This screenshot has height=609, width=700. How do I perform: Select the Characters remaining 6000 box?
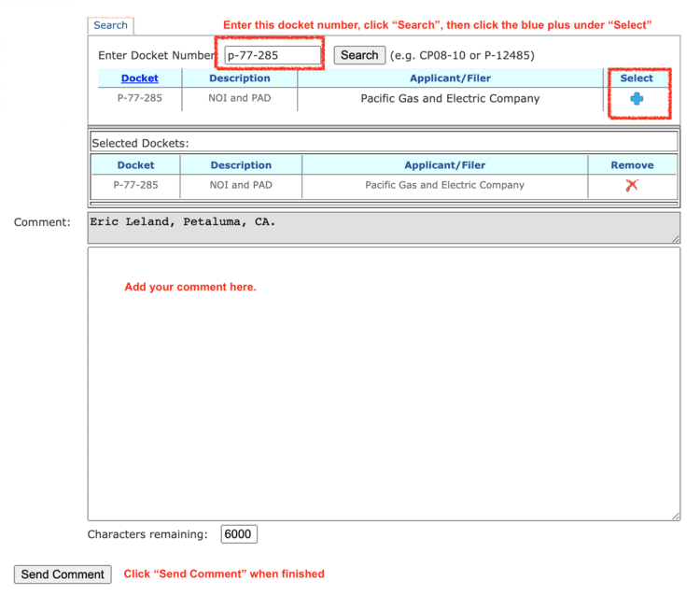click(x=239, y=534)
